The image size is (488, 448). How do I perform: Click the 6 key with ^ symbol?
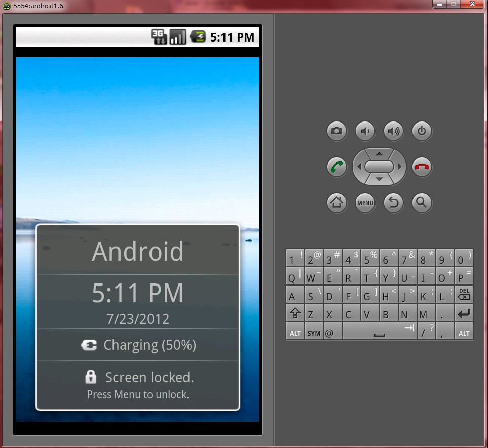coord(389,258)
